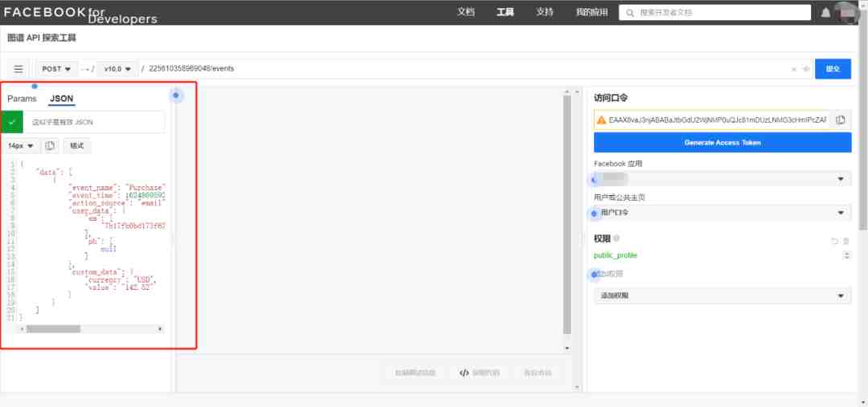Open the 添加权限 add permission dropdown

click(x=723, y=296)
